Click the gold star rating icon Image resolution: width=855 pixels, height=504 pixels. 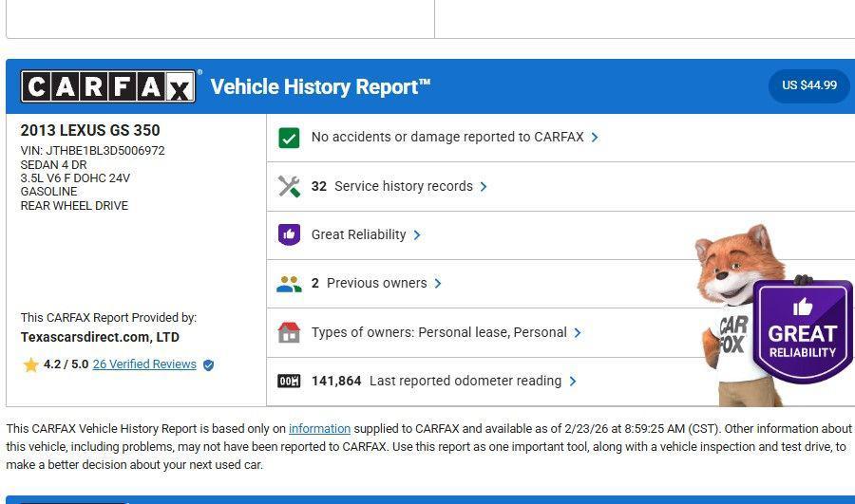tap(30, 364)
